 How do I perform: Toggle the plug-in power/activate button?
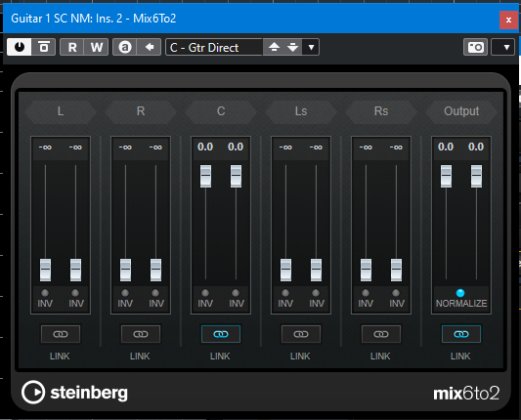(x=20, y=47)
